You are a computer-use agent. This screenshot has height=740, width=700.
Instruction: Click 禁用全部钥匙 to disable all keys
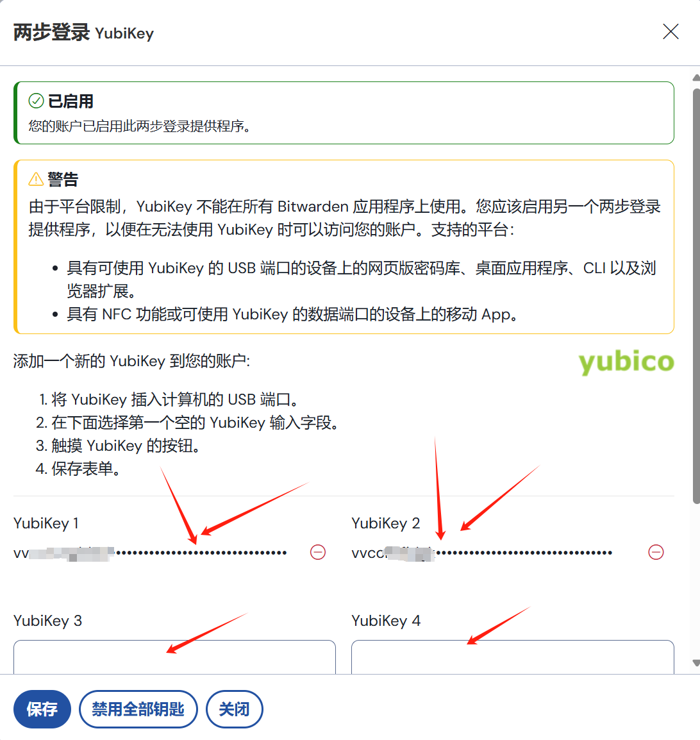[138, 709]
